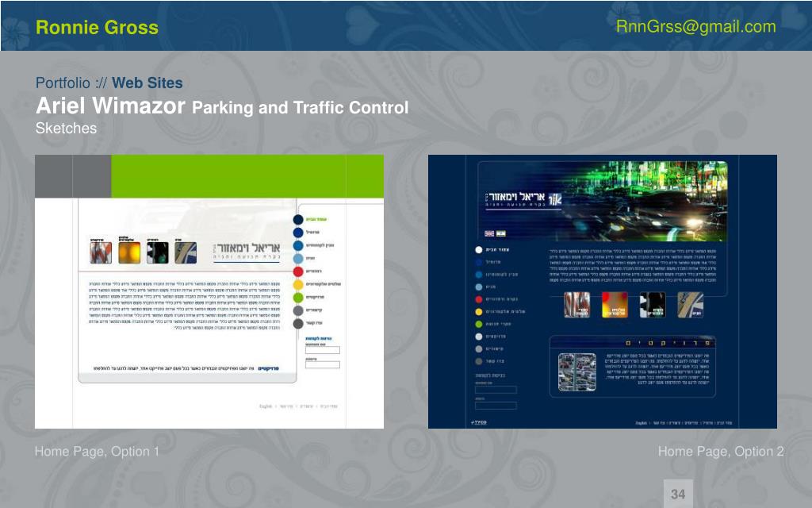Select the Web Sites portfolio heading
This screenshot has height=508, width=812.
(x=147, y=83)
